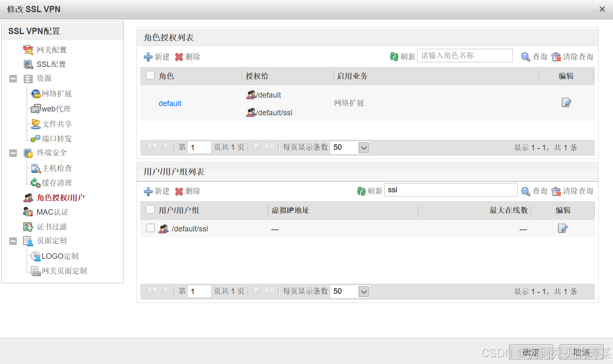This screenshot has width=613, height=364.
Task: Open 主机检查 host check icon
Action: click(x=36, y=168)
